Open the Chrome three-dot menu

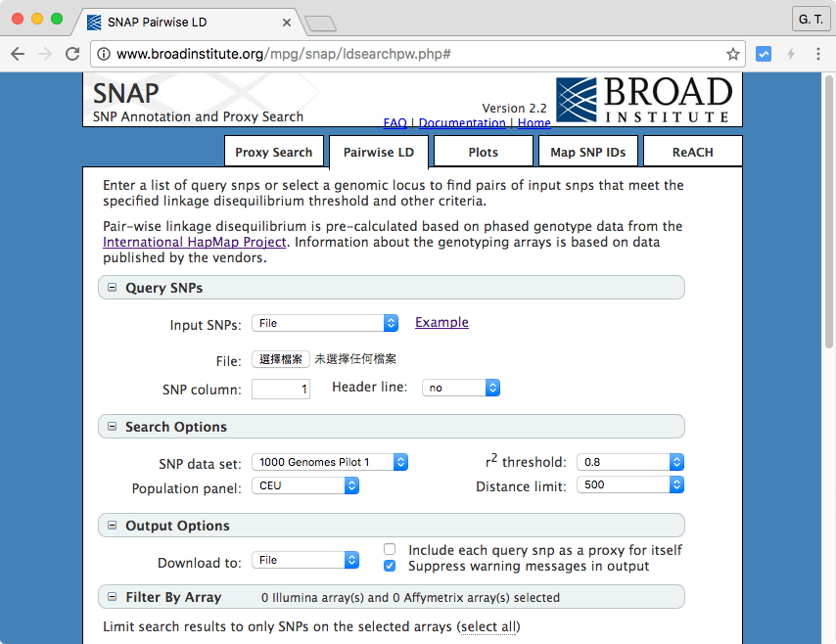click(817, 55)
